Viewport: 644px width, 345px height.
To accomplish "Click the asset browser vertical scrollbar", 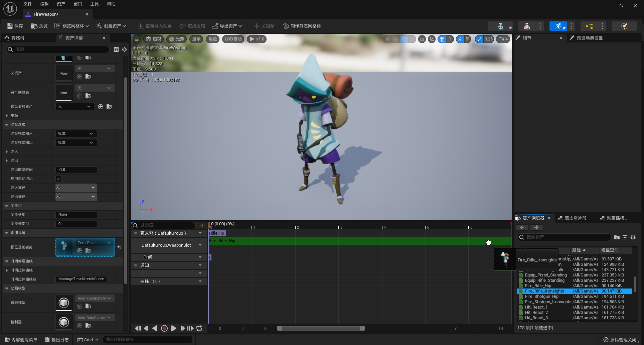I will click(635, 284).
